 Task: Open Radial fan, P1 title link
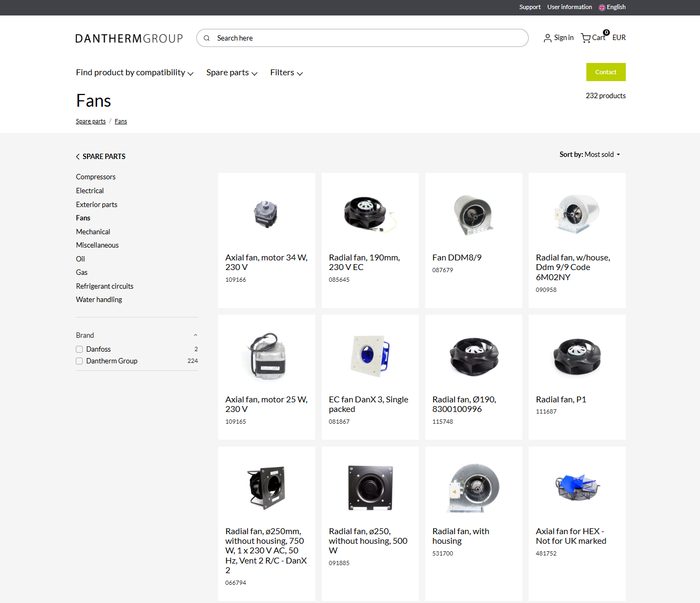(561, 399)
